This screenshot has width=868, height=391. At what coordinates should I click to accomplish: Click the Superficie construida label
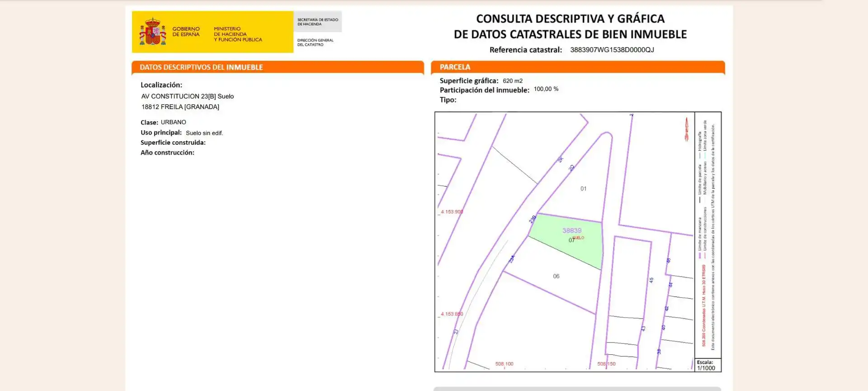pyautogui.click(x=173, y=143)
